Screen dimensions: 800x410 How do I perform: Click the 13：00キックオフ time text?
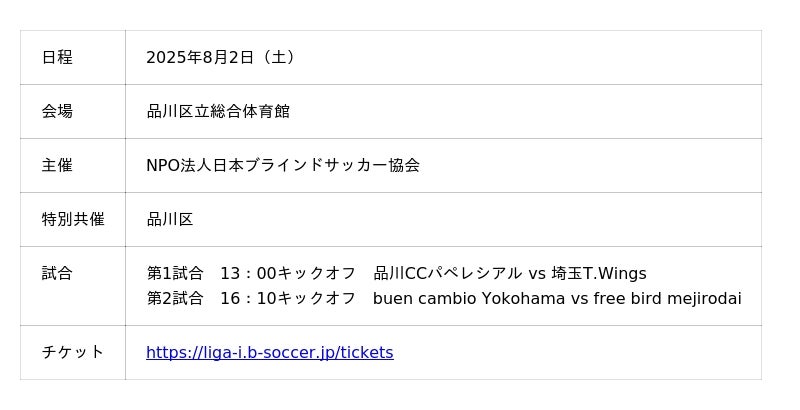click(288, 273)
